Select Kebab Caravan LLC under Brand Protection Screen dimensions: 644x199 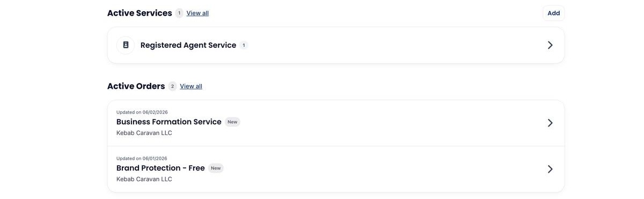pos(144,179)
